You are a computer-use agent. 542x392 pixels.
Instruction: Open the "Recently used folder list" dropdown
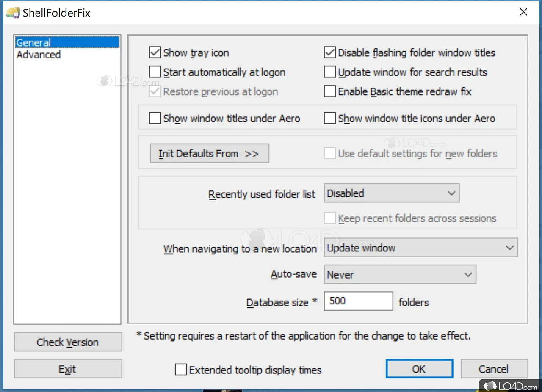[391, 193]
